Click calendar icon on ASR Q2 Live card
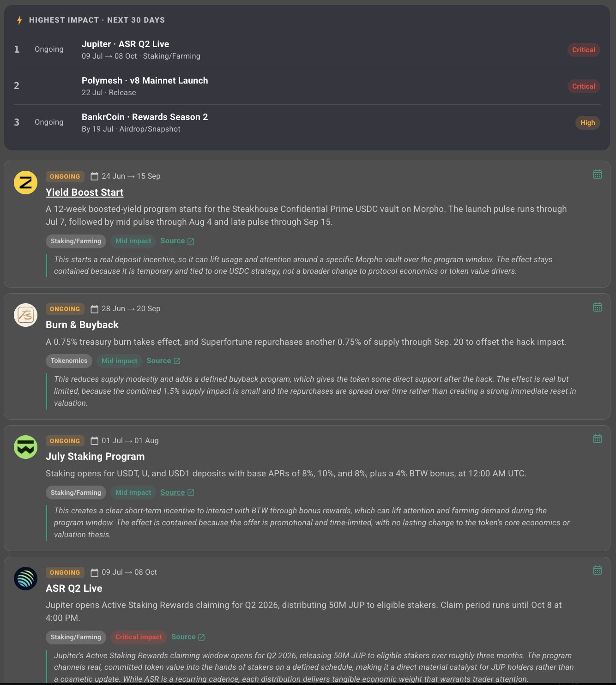Image resolution: width=616 pixels, height=685 pixels. pos(597,570)
